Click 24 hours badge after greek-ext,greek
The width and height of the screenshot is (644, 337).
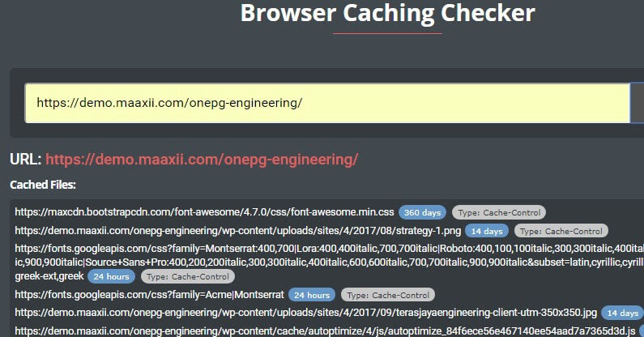tap(111, 276)
